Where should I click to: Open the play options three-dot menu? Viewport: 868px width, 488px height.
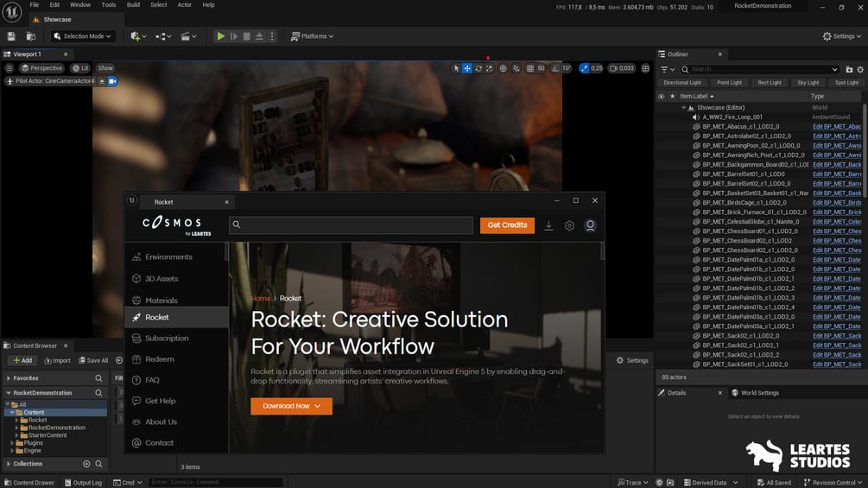(x=272, y=36)
